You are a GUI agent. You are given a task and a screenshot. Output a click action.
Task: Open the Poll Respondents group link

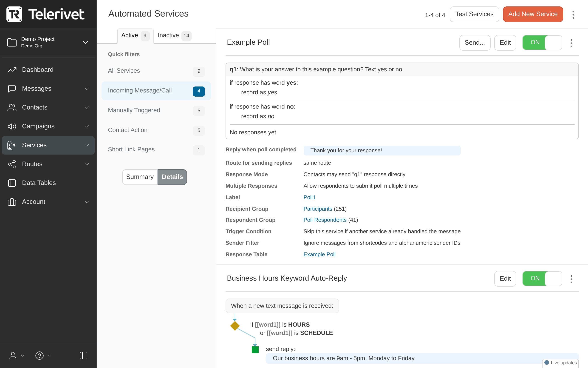pyautogui.click(x=325, y=220)
